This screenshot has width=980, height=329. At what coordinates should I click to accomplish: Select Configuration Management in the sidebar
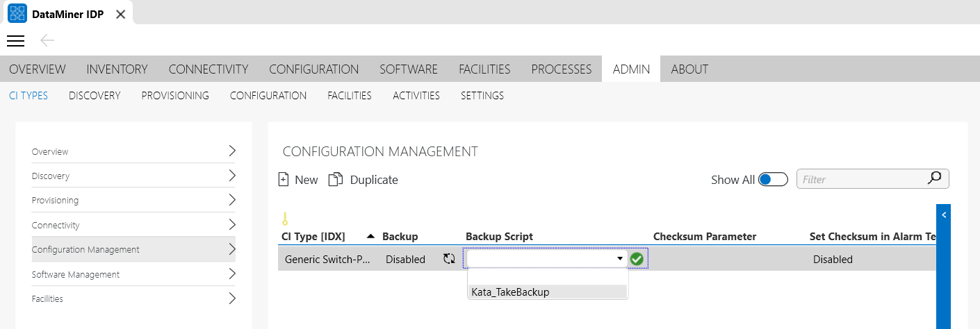pyautogui.click(x=133, y=249)
